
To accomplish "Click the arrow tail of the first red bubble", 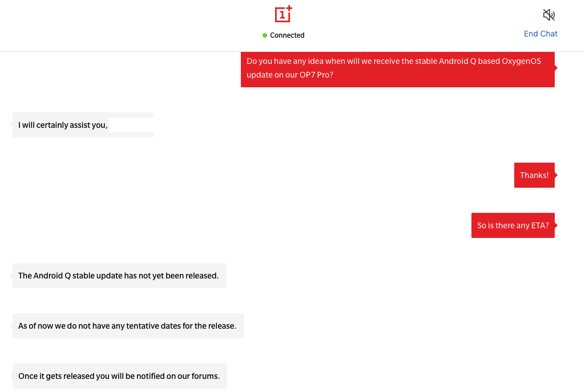I will coord(556,68).
